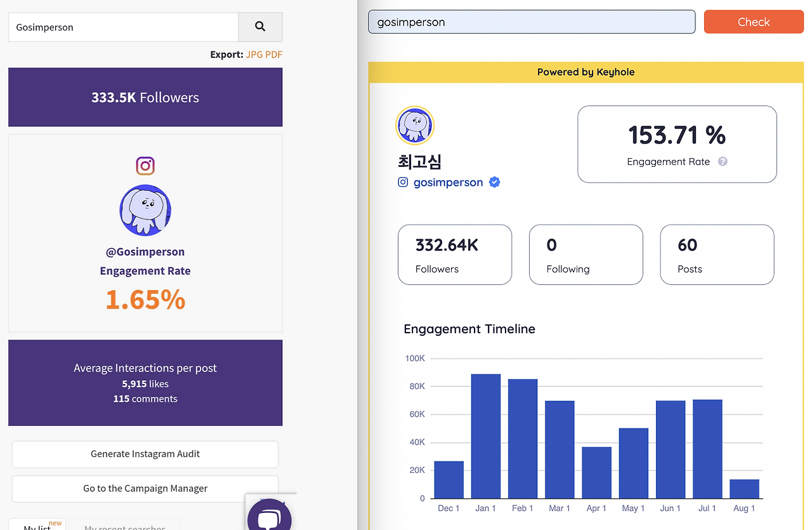
Task: Click the 100K y-axis label
Action: (x=415, y=359)
